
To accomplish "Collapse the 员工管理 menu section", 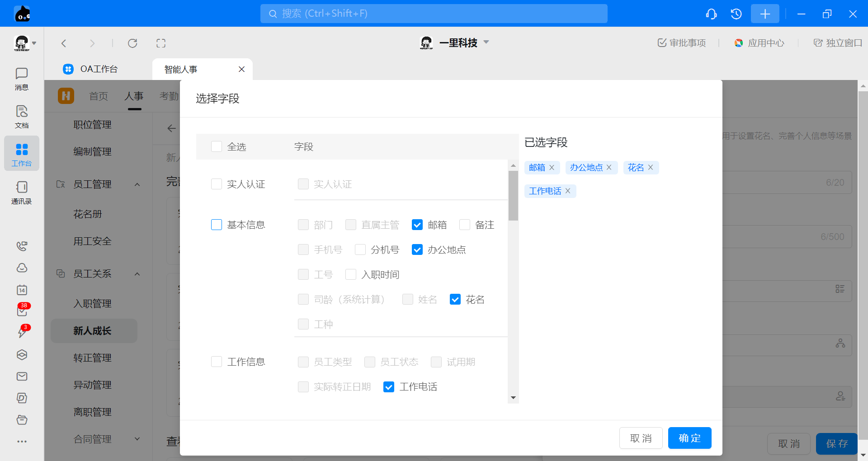I will tap(137, 184).
